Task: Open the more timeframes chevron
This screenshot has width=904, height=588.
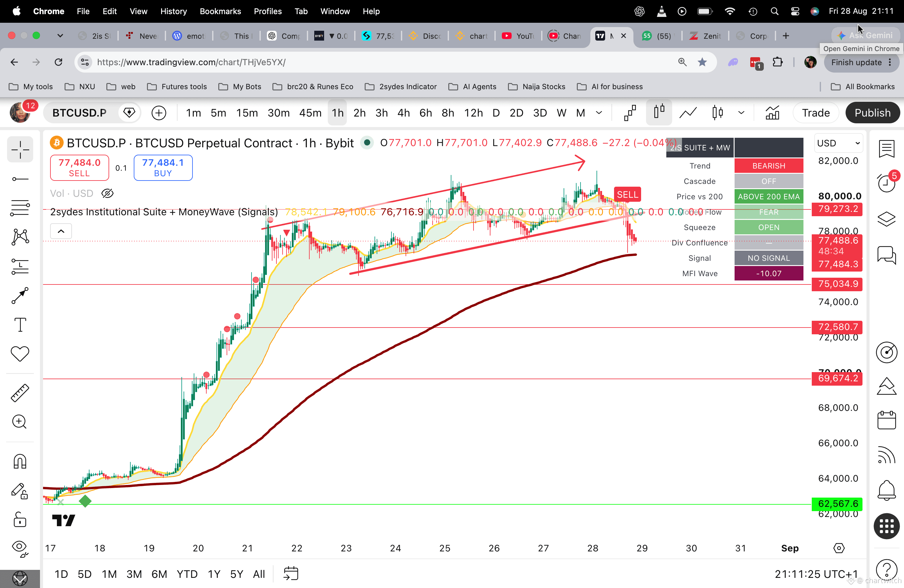Action: coord(599,113)
